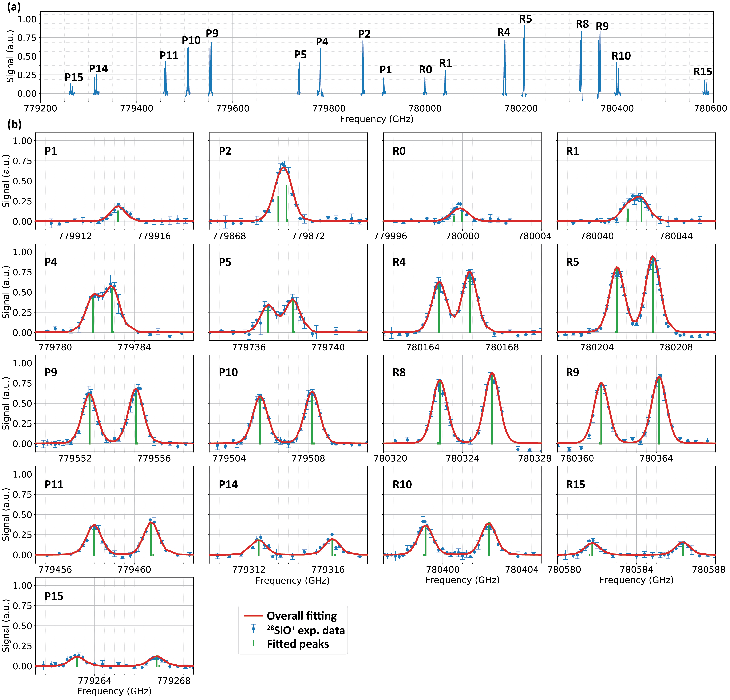Click the P10 label in top spectrum
The width and height of the screenshot is (730, 700).
[191, 41]
